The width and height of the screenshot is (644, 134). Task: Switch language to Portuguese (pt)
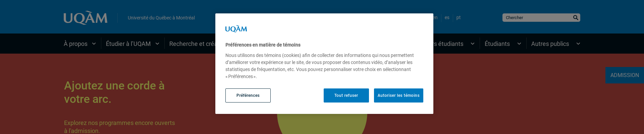pyautogui.click(x=459, y=18)
